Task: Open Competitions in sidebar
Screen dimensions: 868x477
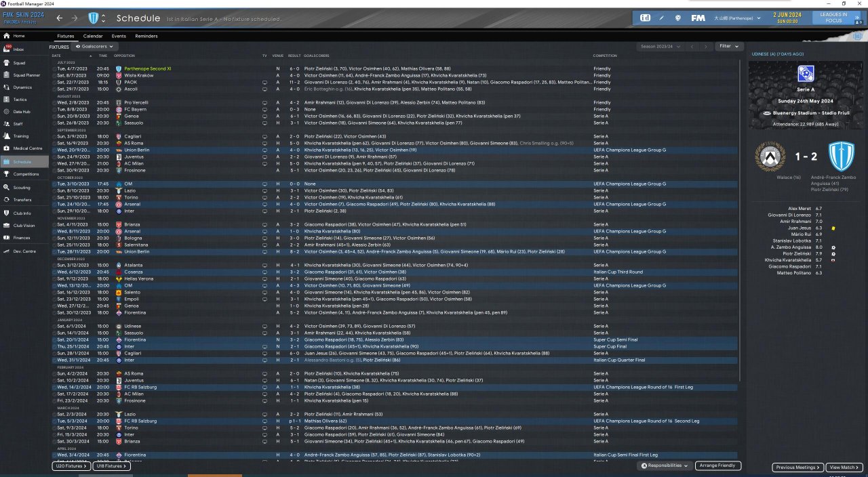Action: [24, 174]
